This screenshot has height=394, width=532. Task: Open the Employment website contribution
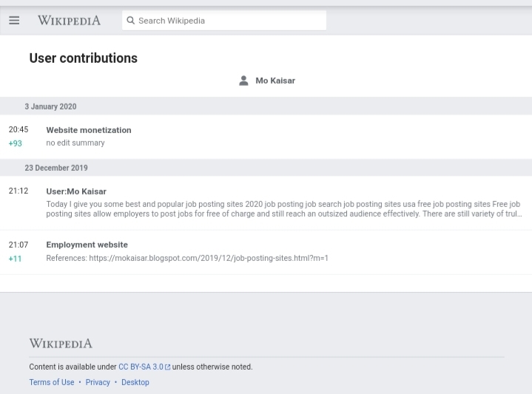87,245
